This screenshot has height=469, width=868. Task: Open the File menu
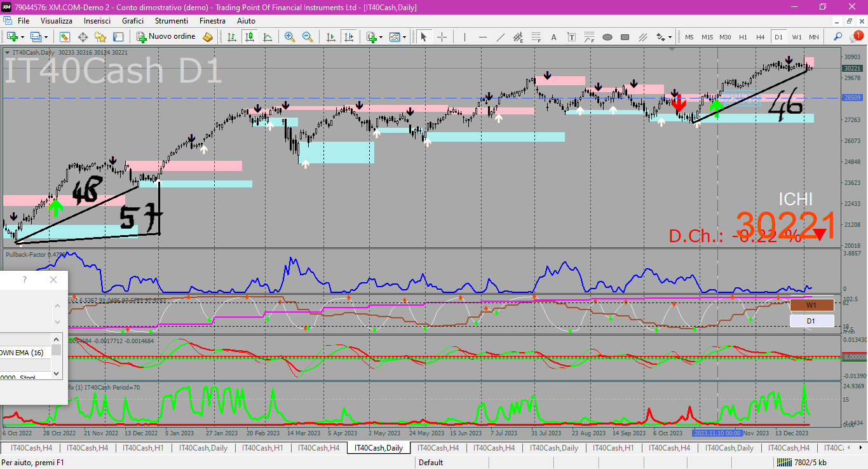(24, 21)
